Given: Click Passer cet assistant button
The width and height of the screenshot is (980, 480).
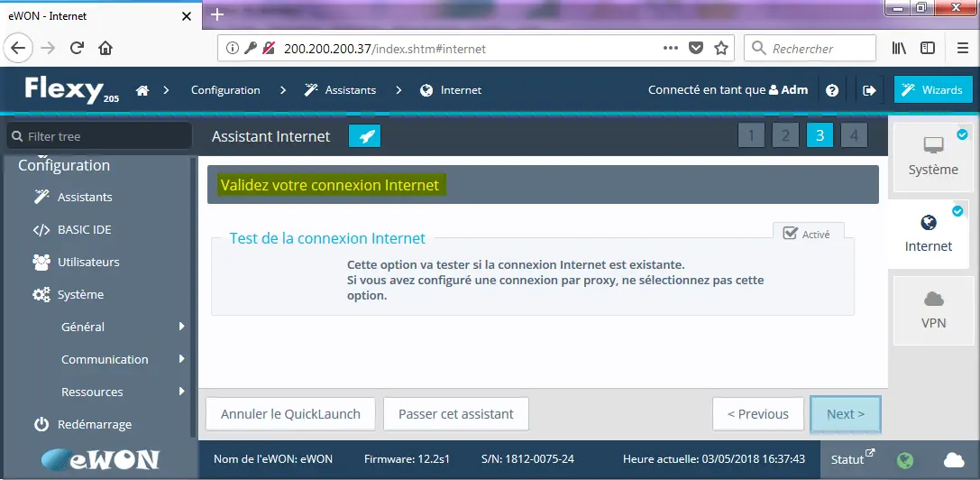Looking at the screenshot, I should [456, 413].
